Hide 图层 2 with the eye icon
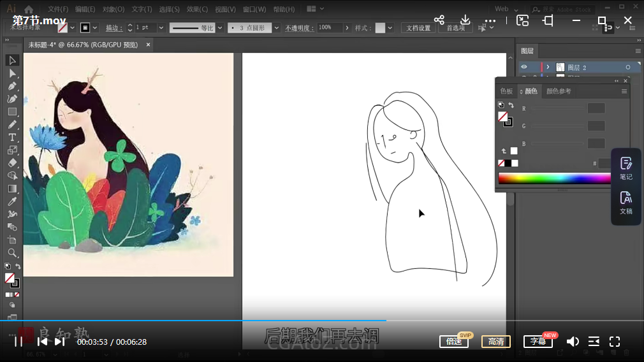Image resolution: width=644 pixels, height=362 pixels. 523,67
